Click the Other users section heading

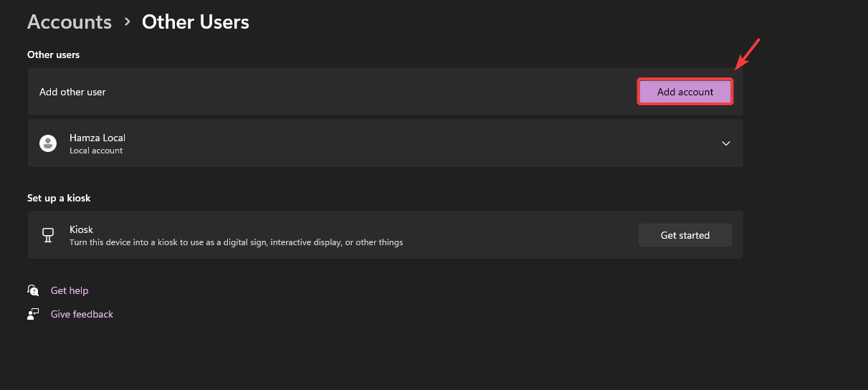(x=53, y=54)
